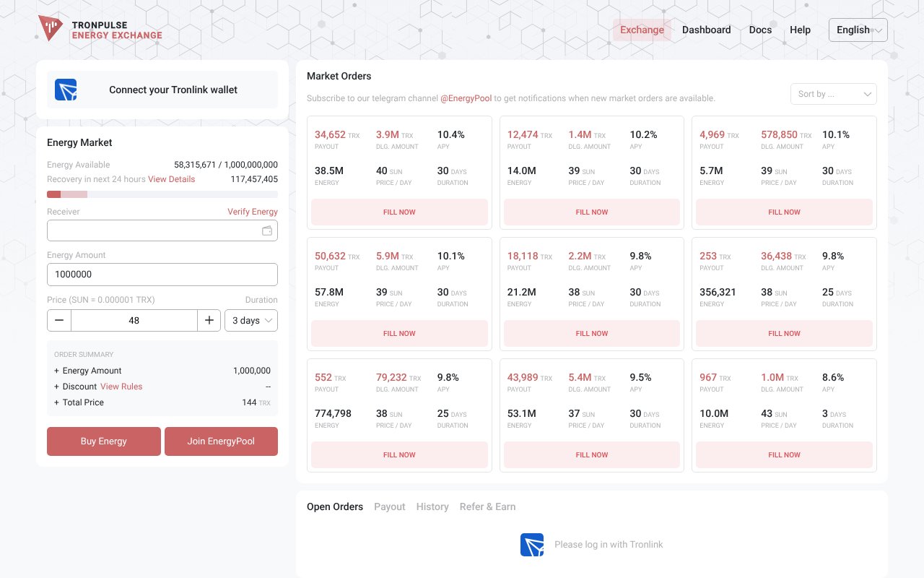Switch to the Payout tab
924x578 pixels.
coord(389,506)
